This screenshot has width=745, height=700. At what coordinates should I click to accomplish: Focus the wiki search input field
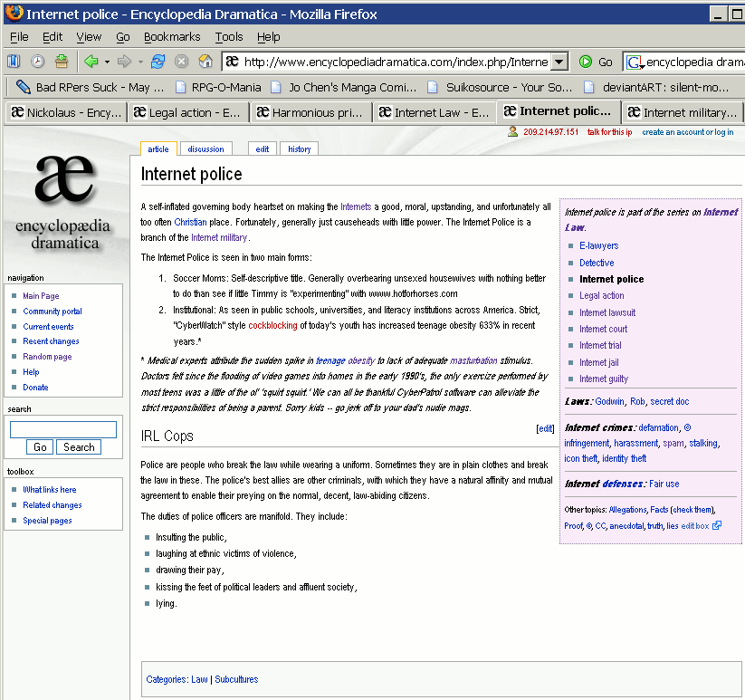point(63,429)
